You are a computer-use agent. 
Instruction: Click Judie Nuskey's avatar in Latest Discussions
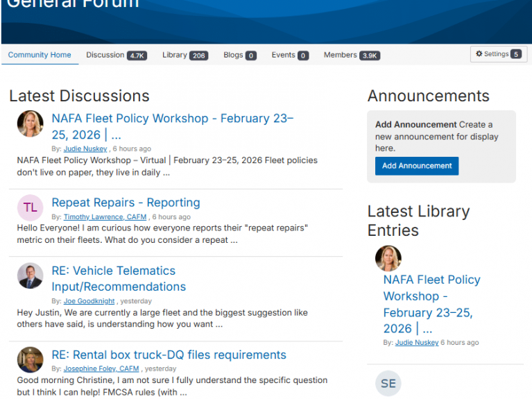tap(31, 124)
